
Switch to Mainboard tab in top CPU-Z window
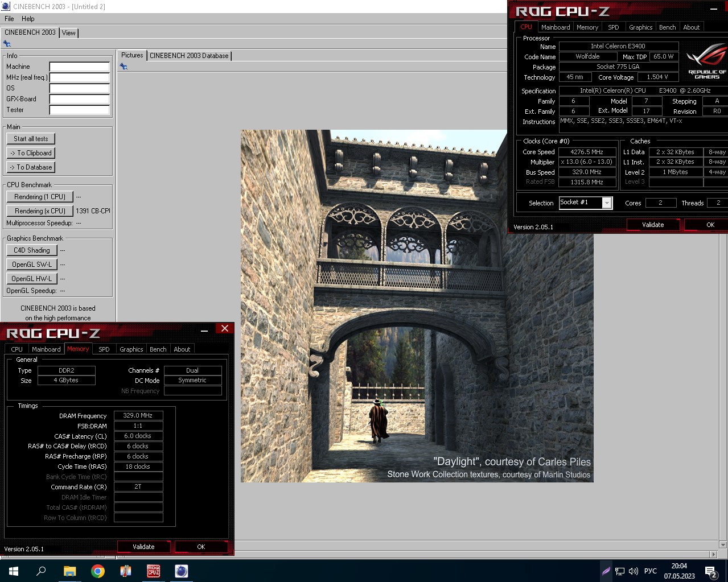click(x=556, y=27)
